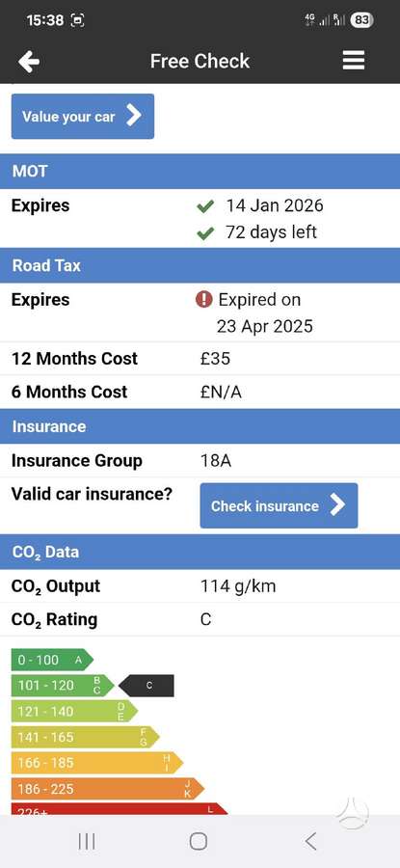Tap the chevron on Check insurance
The width and height of the screenshot is (400, 868).
[x=337, y=505]
